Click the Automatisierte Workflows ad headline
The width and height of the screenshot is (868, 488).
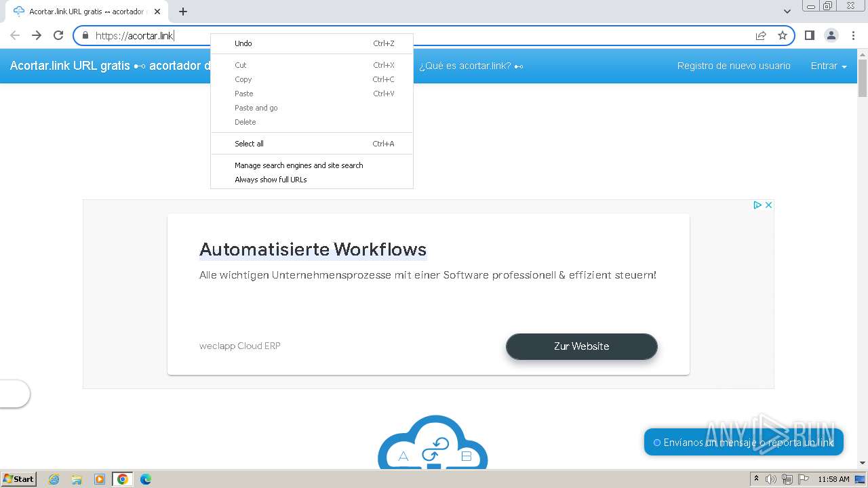point(313,249)
